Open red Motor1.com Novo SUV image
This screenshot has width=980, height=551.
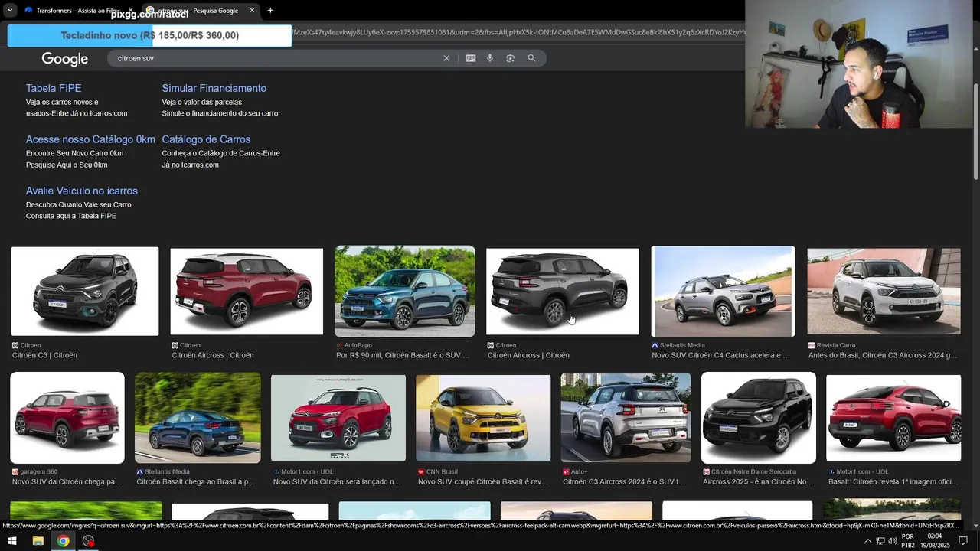click(x=338, y=418)
